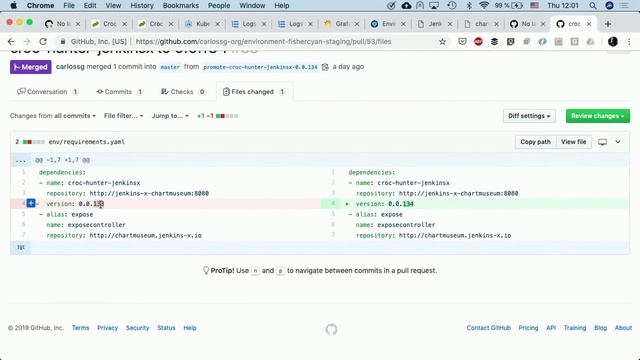Viewport: 640px width, 360px height.
Task: Open the Blog footer link
Action: pyautogui.click(x=600, y=328)
